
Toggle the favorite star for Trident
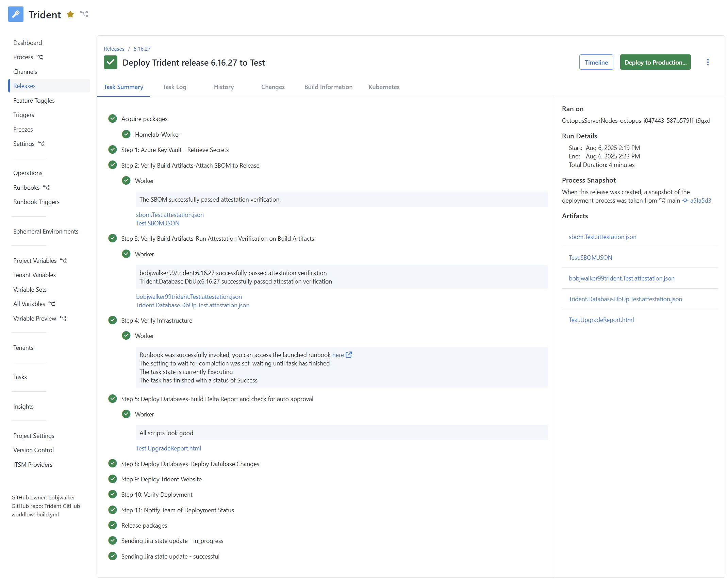coord(70,14)
